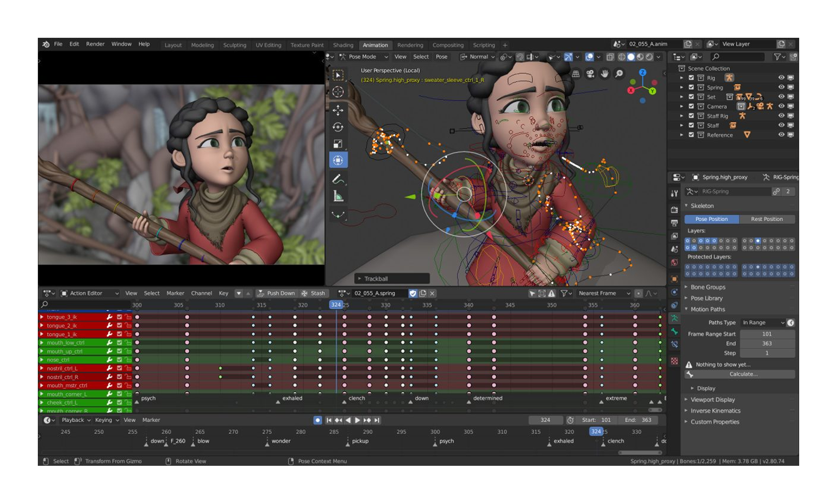The height and width of the screenshot is (504, 837).
Task: Toggle lock on nose_ctrl channel
Action: click(x=128, y=359)
